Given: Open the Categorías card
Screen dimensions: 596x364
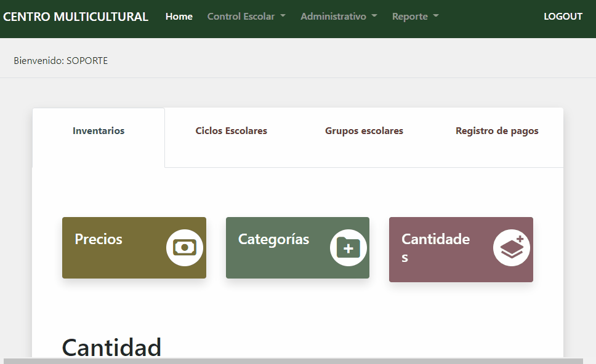Looking at the screenshot, I should (x=297, y=247).
